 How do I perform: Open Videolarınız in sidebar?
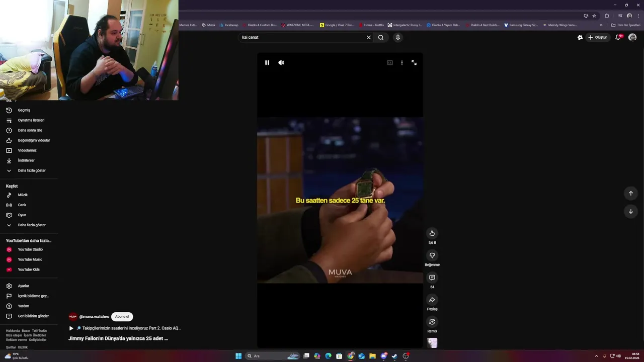[x=29, y=150]
